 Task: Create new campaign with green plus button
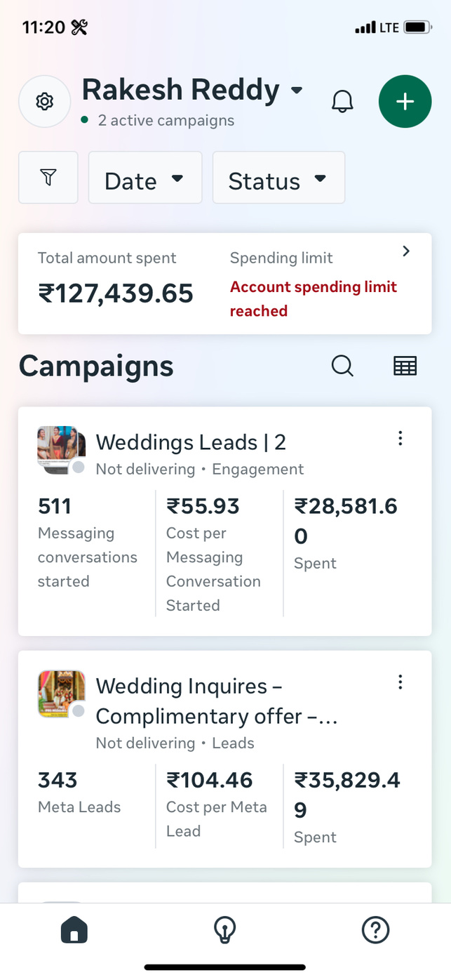(x=405, y=102)
